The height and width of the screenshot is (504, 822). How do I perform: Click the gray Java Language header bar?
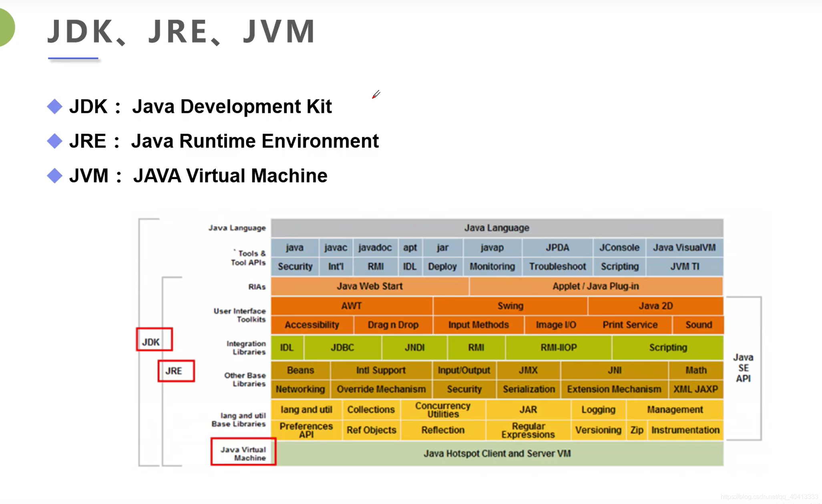(x=496, y=228)
